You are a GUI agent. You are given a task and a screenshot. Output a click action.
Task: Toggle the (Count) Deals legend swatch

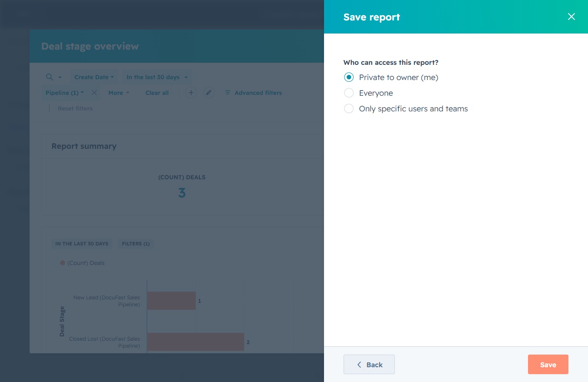[x=63, y=263]
